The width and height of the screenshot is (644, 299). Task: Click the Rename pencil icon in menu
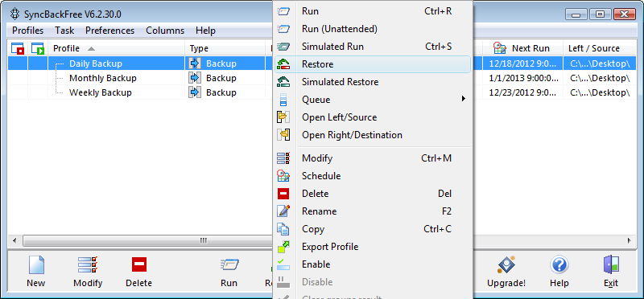tap(284, 211)
